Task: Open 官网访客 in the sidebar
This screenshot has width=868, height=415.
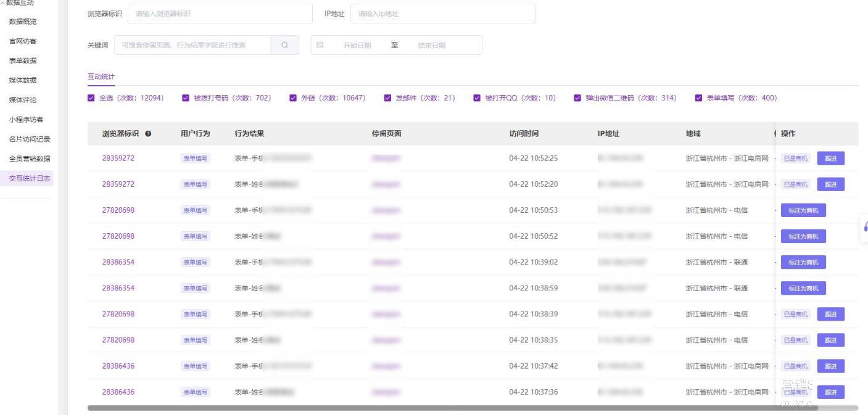Action: click(23, 41)
